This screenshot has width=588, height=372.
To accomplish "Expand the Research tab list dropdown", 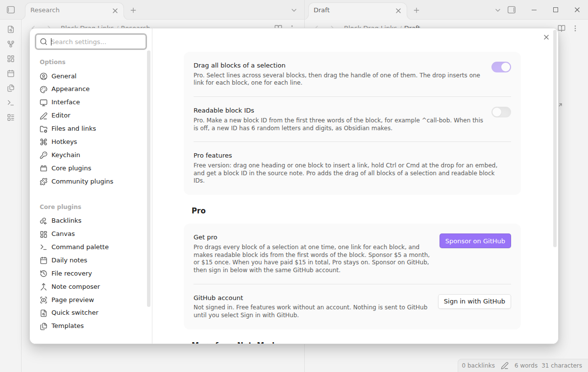I will [294, 10].
